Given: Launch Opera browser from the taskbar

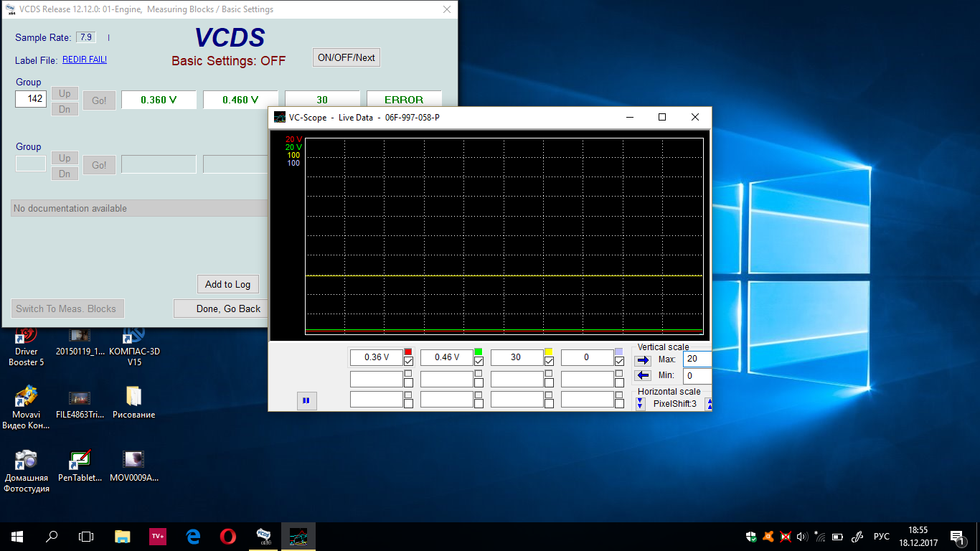Looking at the screenshot, I should (228, 536).
